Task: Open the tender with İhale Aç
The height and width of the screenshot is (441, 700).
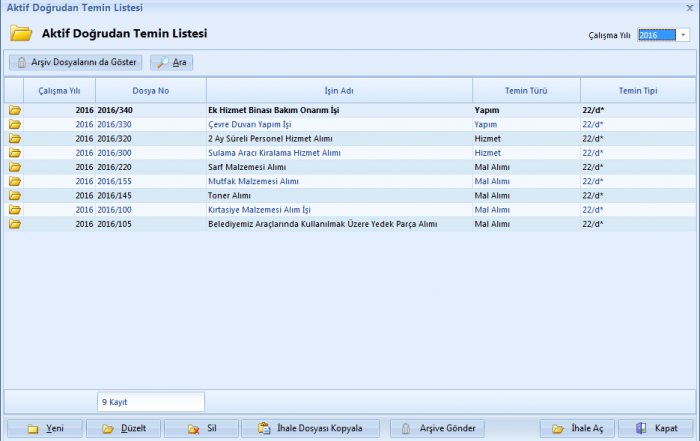Action: point(576,428)
